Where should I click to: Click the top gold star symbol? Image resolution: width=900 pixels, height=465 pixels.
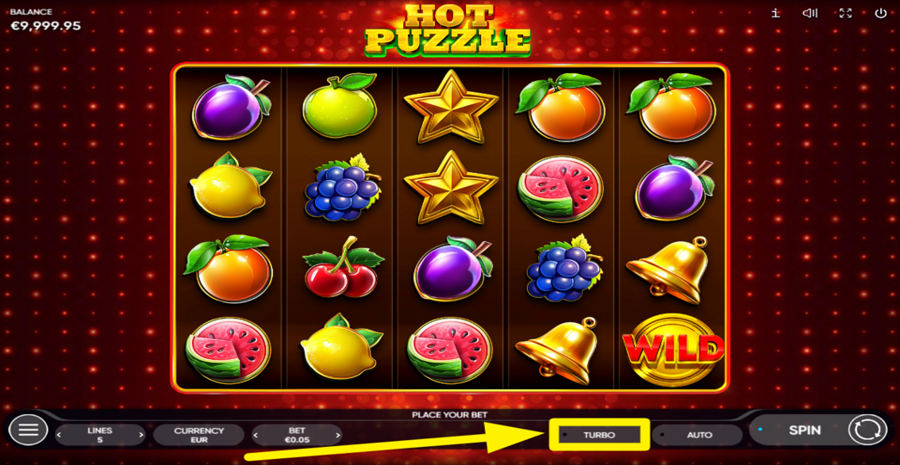pos(451,106)
